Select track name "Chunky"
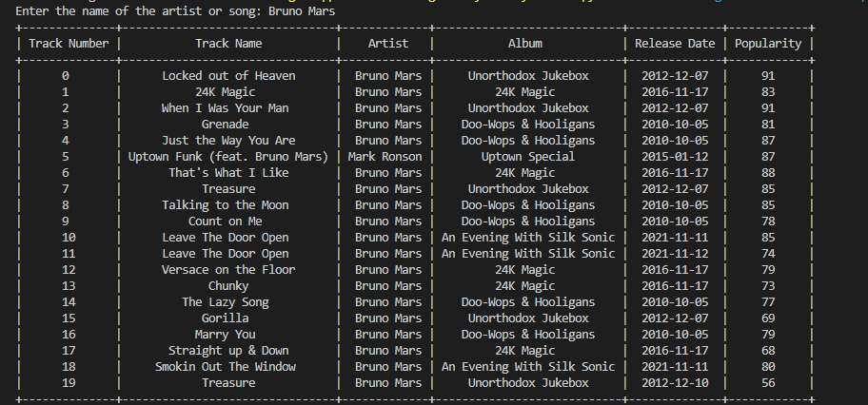The image size is (868, 405). [228, 286]
